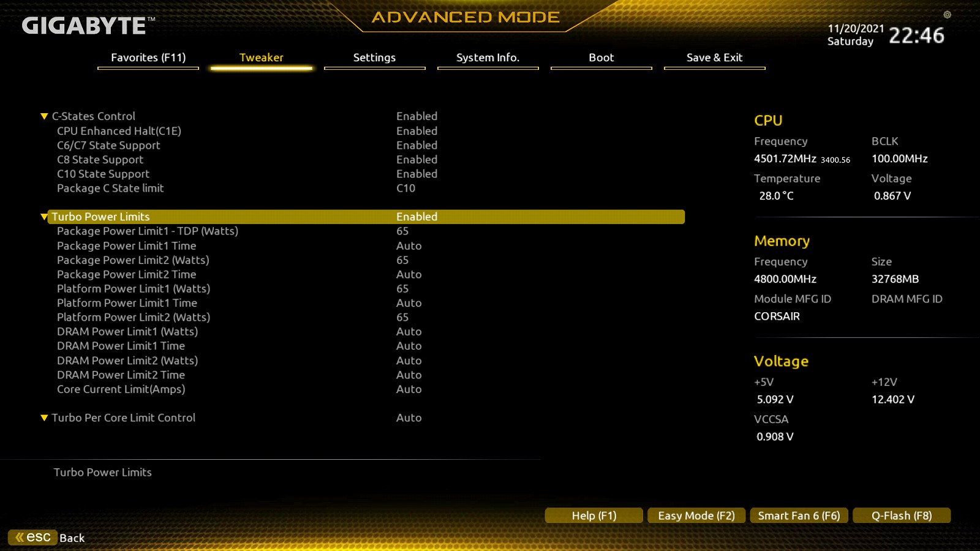This screenshot has width=980, height=551.
Task: Select Core Current Limit(Amps) Auto value
Action: pyautogui.click(x=409, y=389)
